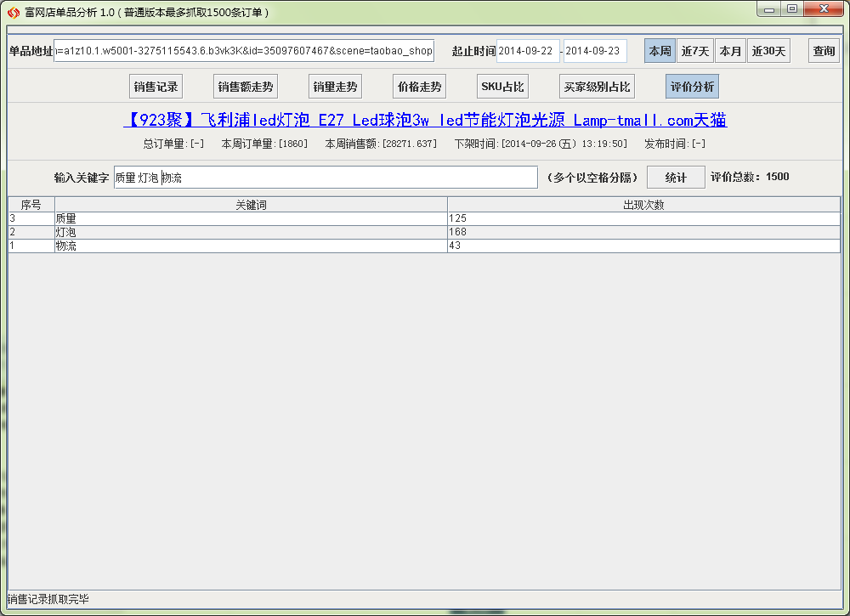Select the 本周 time range button
The width and height of the screenshot is (850, 616).
660,51
